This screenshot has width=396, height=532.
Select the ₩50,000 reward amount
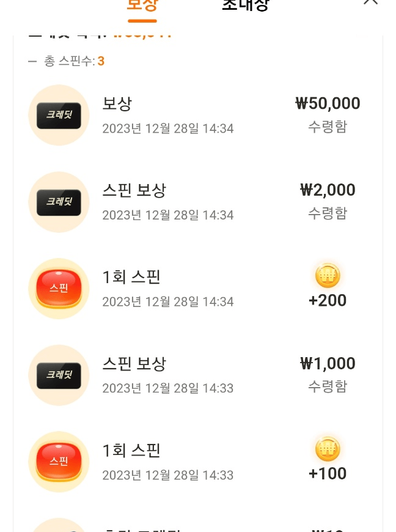pos(328,103)
